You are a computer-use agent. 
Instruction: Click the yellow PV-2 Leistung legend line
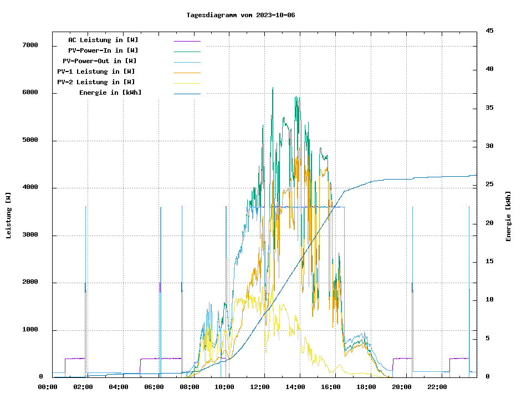187,83
